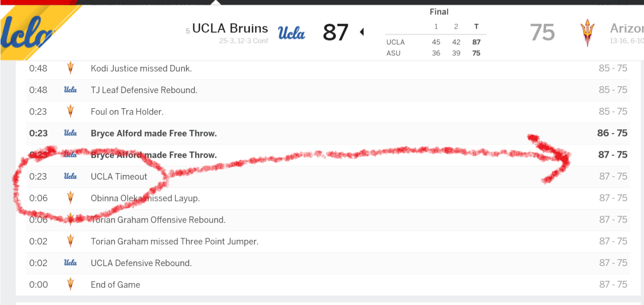This screenshot has width=644, height=305.
Task: Click Arizona State's score of 75 in the header
Action: [x=542, y=32]
